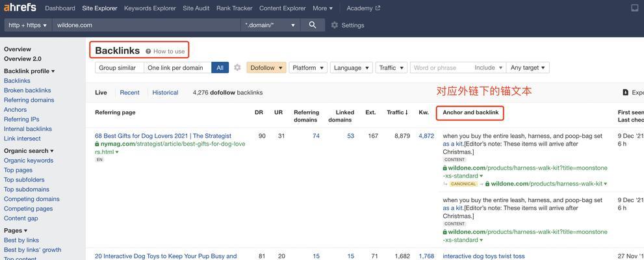Click the search magnifier button
This screenshot has height=260, width=644.
click(x=313, y=25)
